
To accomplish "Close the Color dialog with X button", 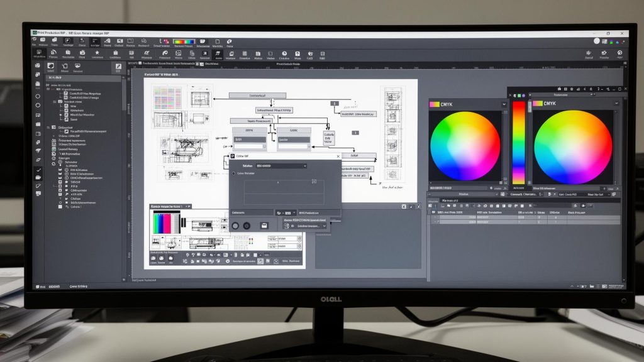I will (338, 156).
